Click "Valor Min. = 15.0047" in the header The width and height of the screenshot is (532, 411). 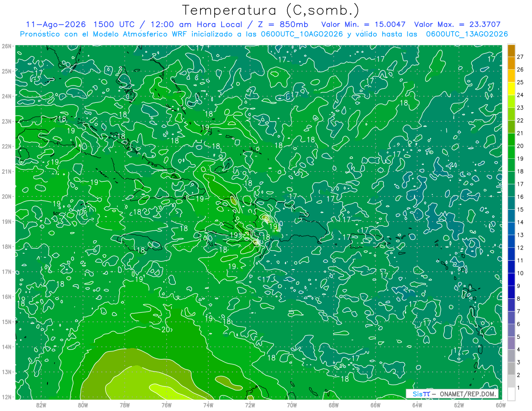point(363,24)
